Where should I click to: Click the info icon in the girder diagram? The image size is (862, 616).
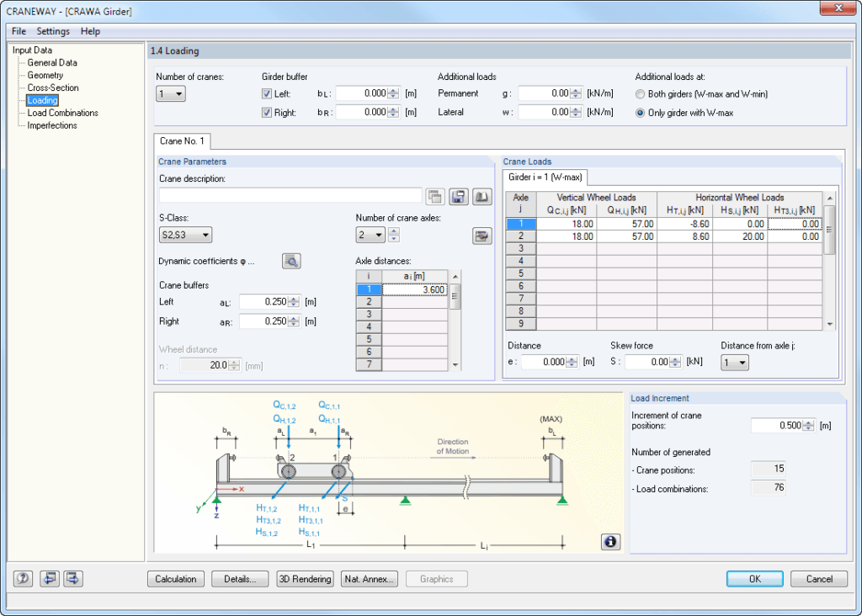click(x=609, y=542)
